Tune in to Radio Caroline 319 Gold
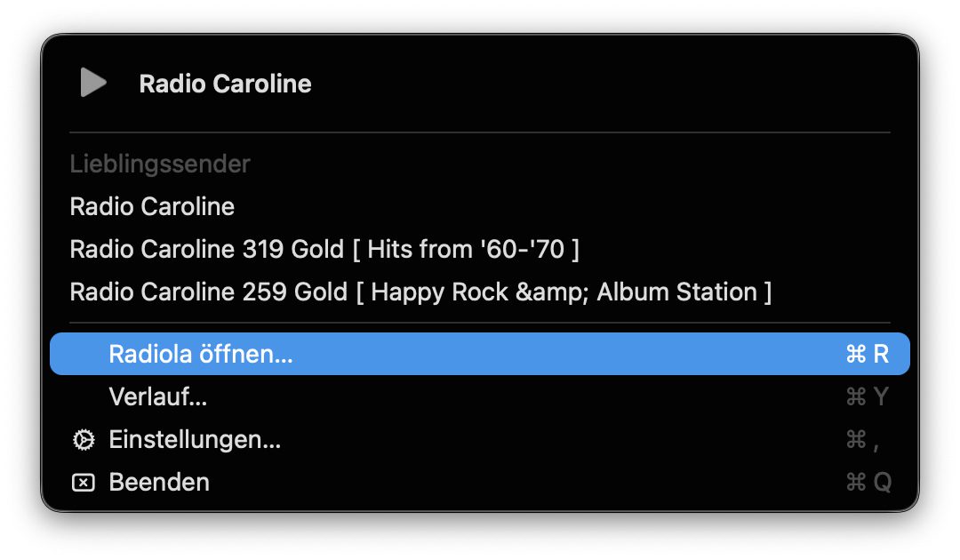The image size is (960, 560). tap(324, 250)
